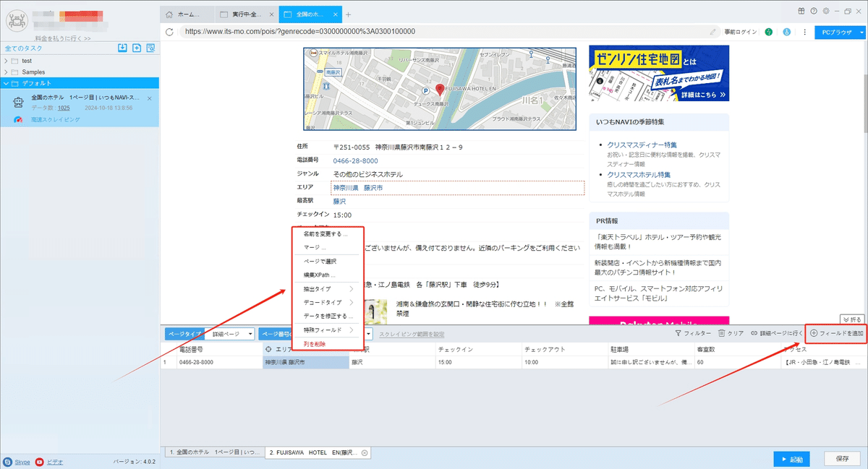Click 詳細ページに行く link
Screen dimensions: 868x469
[x=777, y=333]
